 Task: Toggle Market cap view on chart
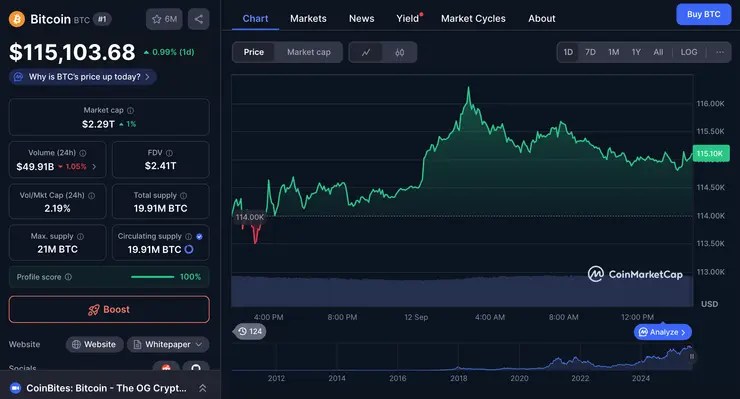coord(309,52)
